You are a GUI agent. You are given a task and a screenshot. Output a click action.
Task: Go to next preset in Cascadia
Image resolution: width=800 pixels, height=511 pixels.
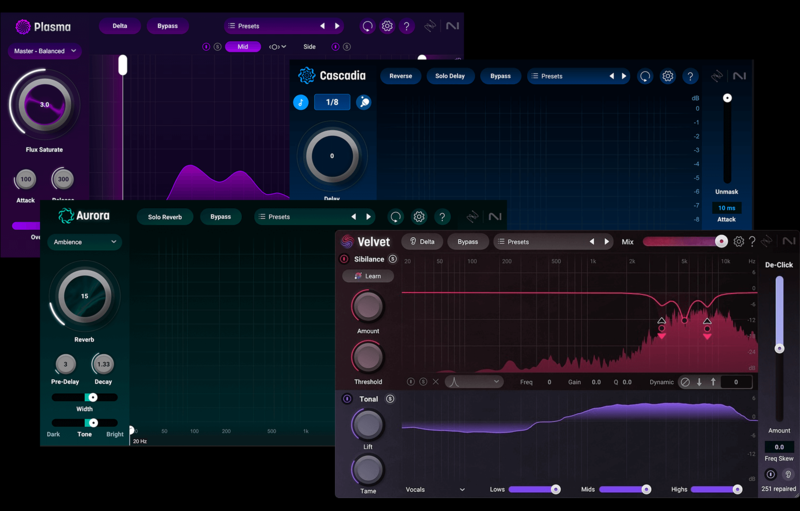click(x=623, y=76)
